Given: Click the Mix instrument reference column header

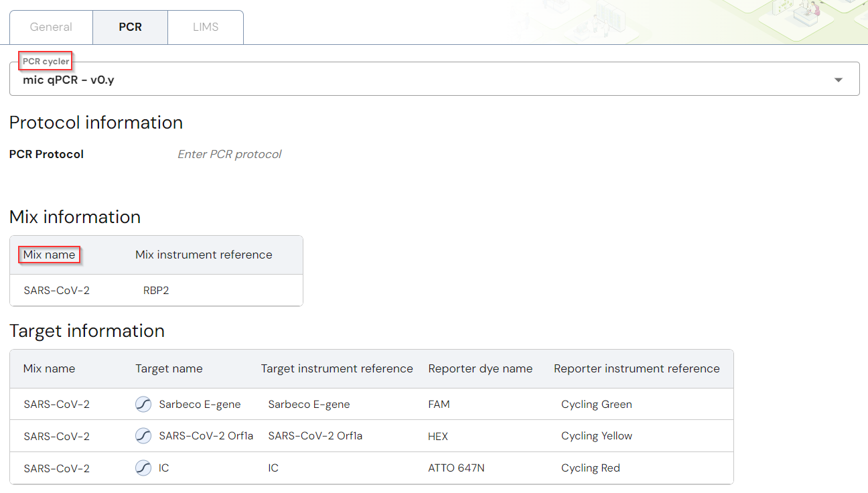Looking at the screenshot, I should click(204, 255).
